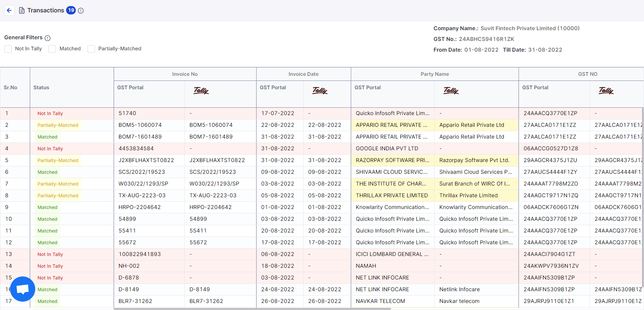Click the Party Name group header

pyautogui.click(x=435, y=74)
